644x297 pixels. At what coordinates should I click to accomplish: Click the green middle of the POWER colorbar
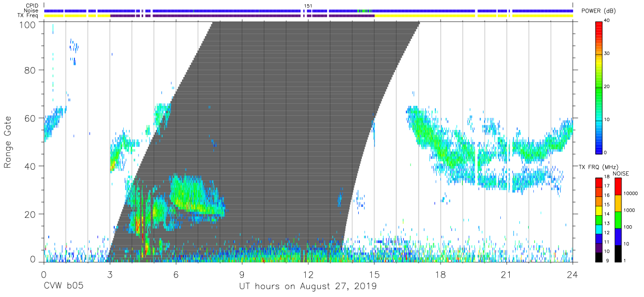[599, 86]
